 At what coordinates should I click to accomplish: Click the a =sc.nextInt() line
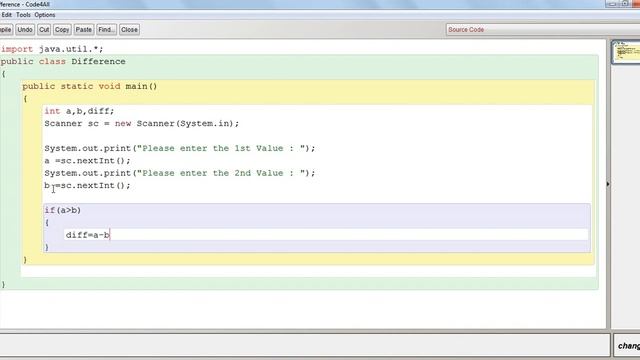pyautogui.click(x=87, y=160)
